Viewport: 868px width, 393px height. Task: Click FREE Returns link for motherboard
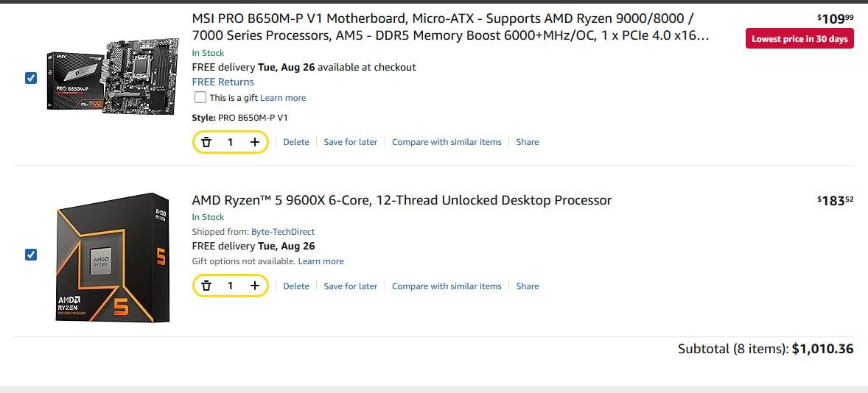pyautogui.click(x=223, y=82)
